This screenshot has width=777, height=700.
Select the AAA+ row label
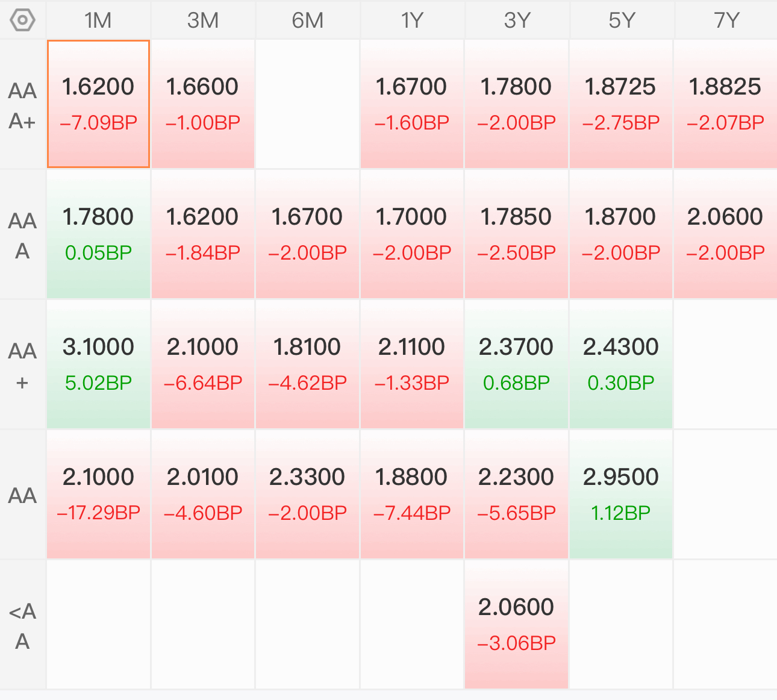22,105
